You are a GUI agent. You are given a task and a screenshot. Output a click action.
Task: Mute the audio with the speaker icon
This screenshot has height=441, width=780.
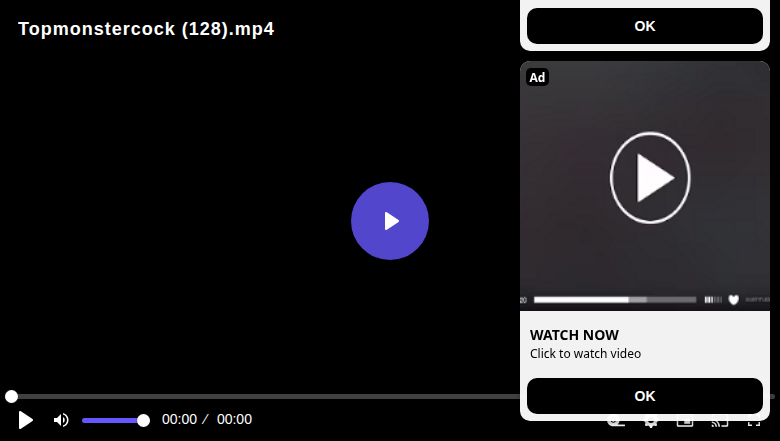[x=61, y=420]
